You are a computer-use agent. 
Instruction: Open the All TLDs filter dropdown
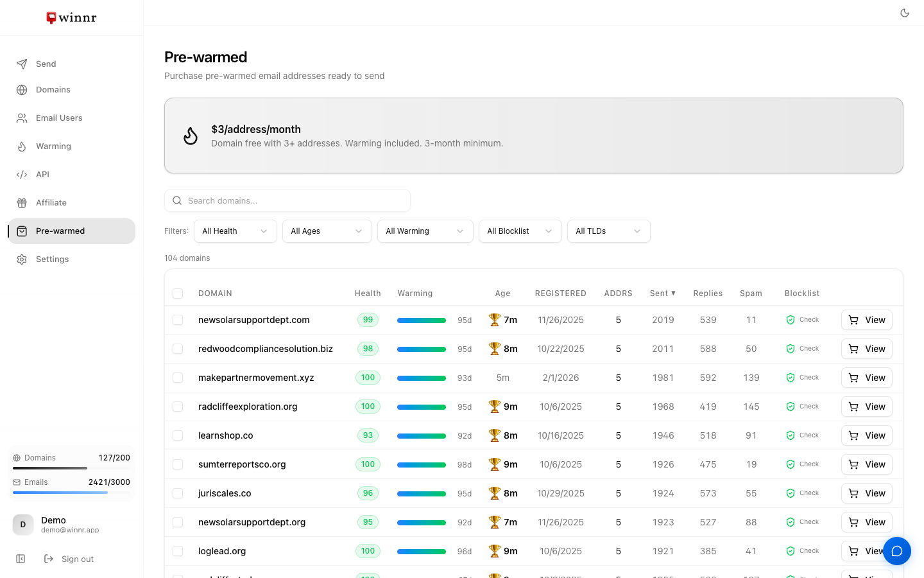(609, 231)
